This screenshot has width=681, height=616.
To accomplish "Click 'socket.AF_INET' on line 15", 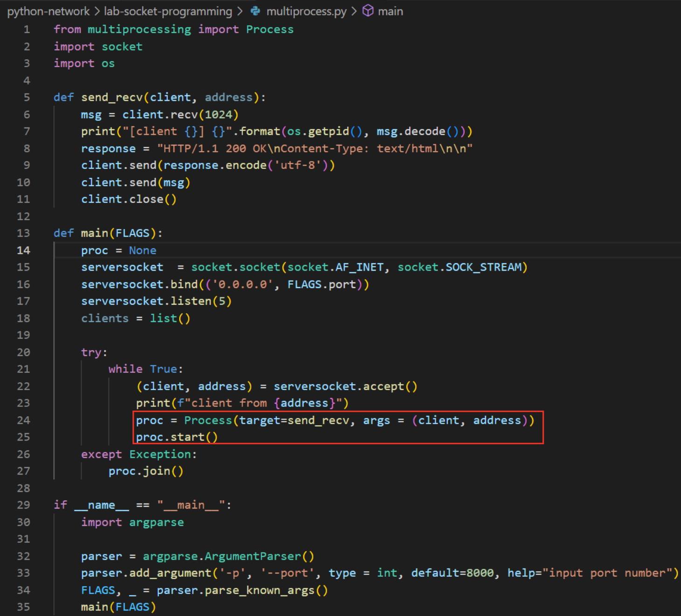I will pos(335,267).
